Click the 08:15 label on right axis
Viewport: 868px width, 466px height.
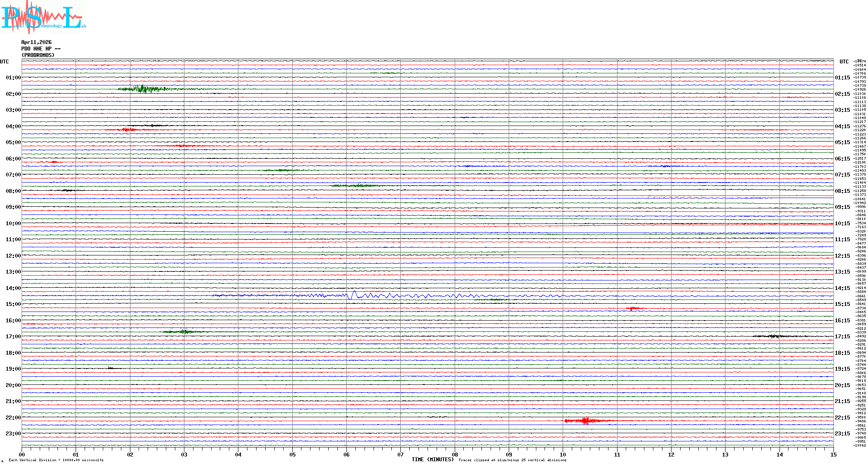pyautogui.click(x=842, y=191)
